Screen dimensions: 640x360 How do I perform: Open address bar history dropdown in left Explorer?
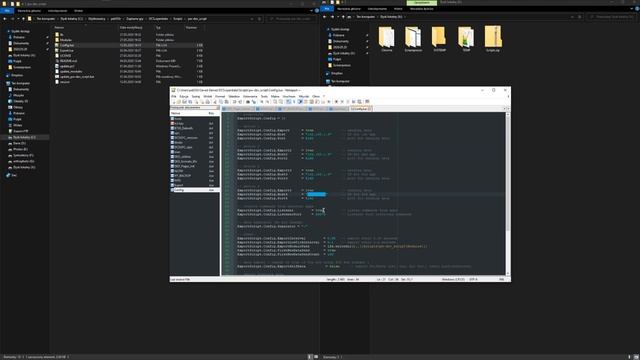click(252, 19)
